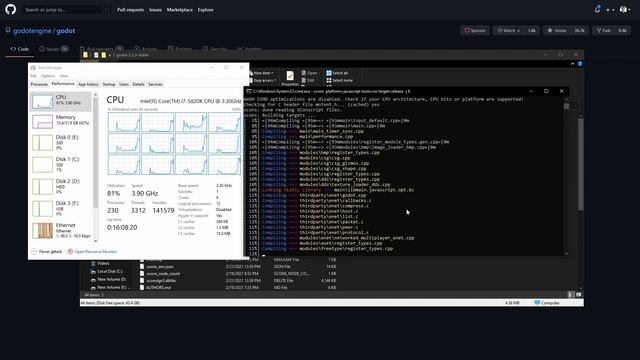Open Pull requests in GitHub header

pos(131,10)
